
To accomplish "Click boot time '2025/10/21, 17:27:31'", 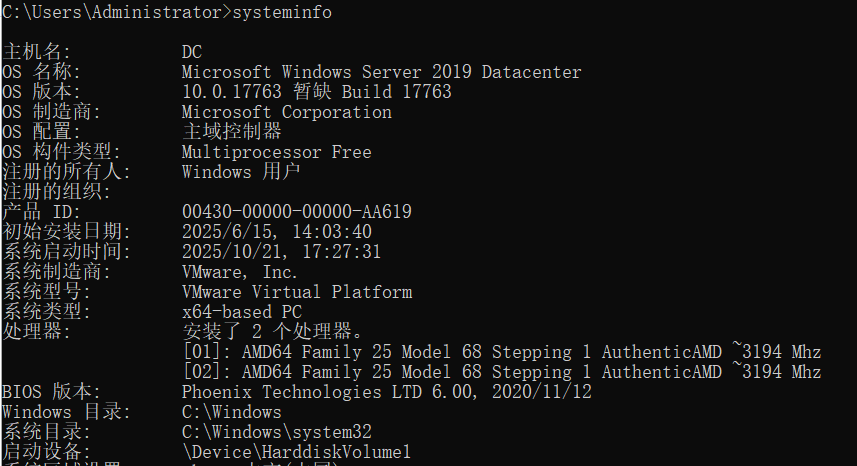I will pyautogui.click(x=281, y=251).
